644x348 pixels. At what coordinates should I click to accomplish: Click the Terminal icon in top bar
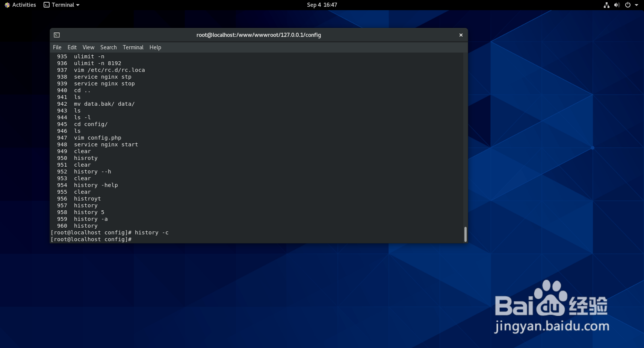pos(47,5)
